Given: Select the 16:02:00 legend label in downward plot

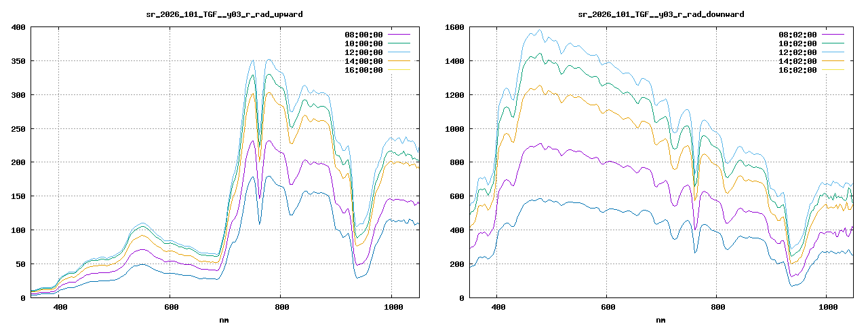Looking at the screenshot, I should coord(797,70).
